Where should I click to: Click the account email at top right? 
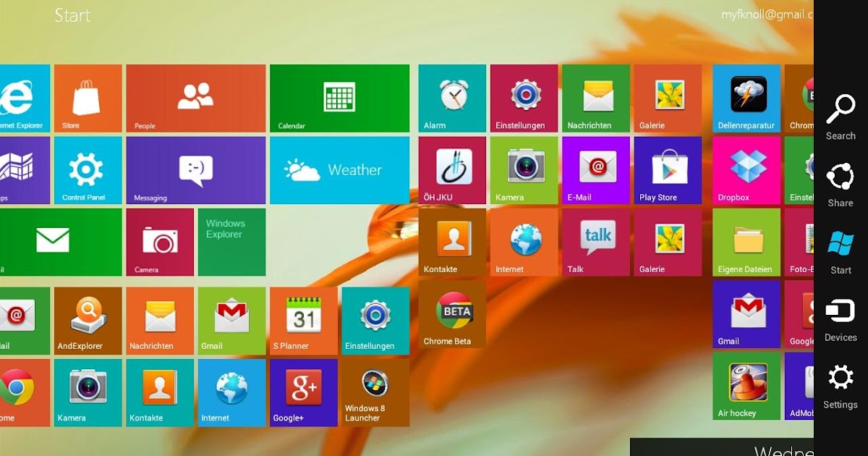(x=767, y=14)
